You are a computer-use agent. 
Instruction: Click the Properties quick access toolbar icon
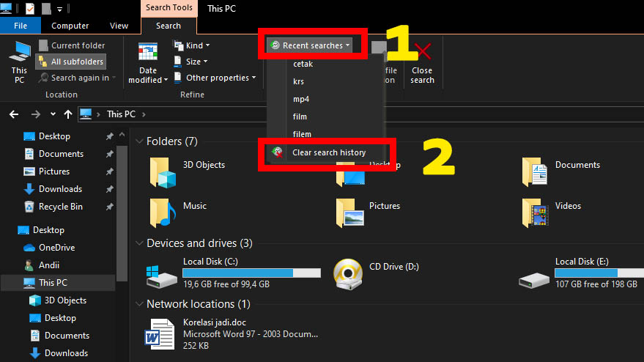pos(30,8)
